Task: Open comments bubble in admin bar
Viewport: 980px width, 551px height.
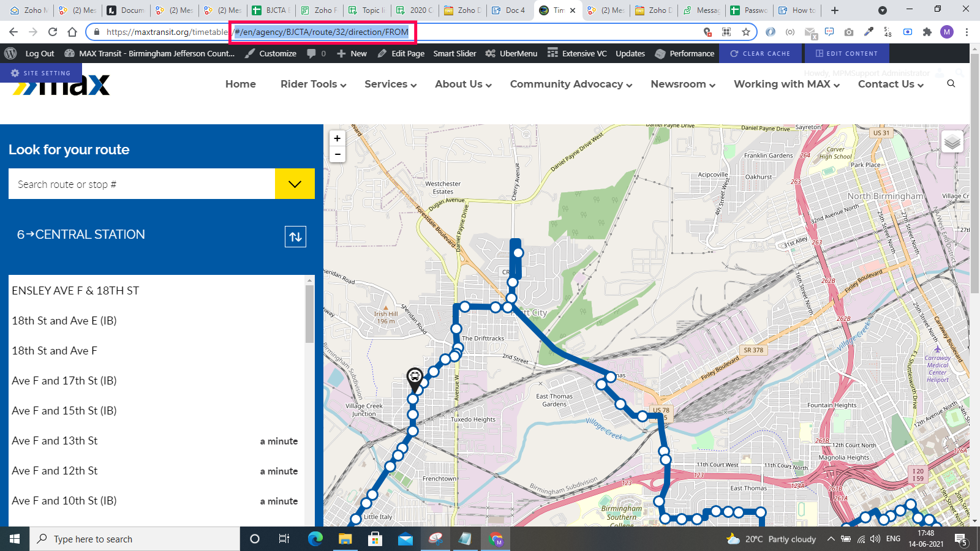Action: 316,53
